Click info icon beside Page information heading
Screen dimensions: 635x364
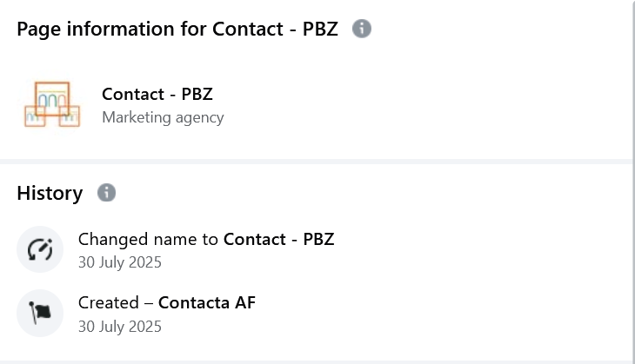pyautogui.click(x=362, y=29)
